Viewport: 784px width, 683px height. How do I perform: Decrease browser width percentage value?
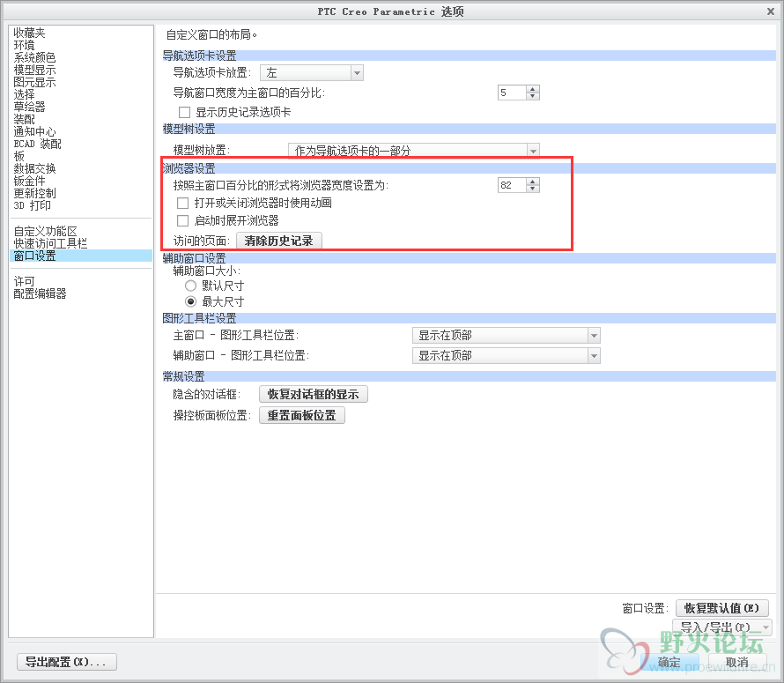click(x=533, y=189)
